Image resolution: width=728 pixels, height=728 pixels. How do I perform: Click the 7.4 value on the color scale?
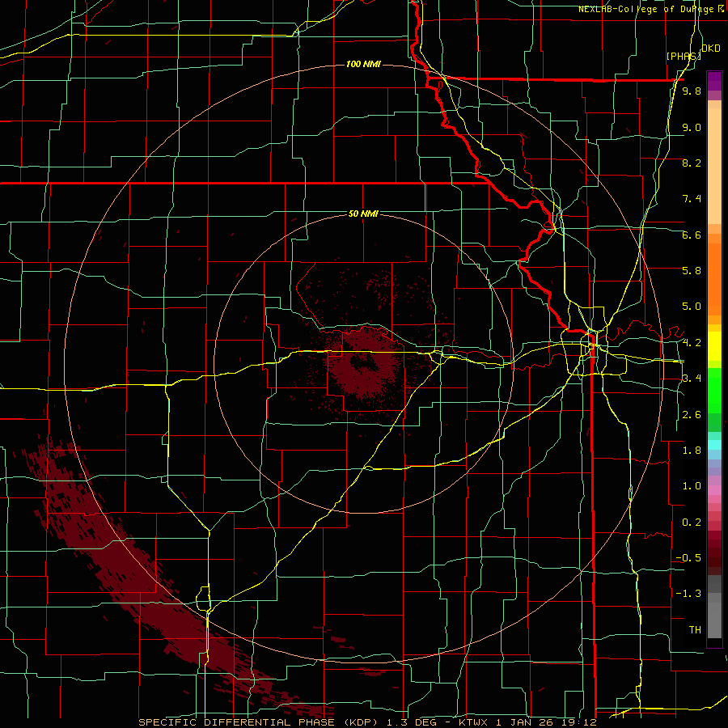pos(692,199)
